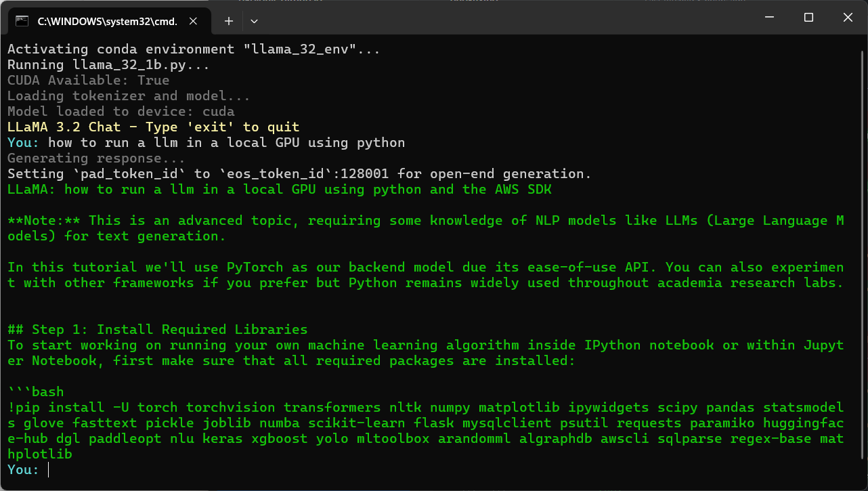
Task: Click the cmd icon on the terminal tab
Action: click(x=22, y=21)
